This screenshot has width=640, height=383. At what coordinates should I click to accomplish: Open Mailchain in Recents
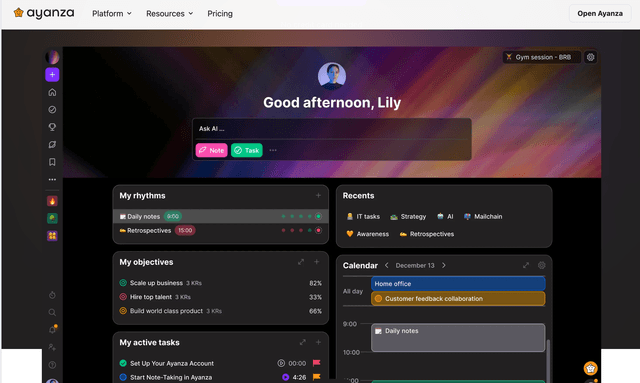(483, 216)
